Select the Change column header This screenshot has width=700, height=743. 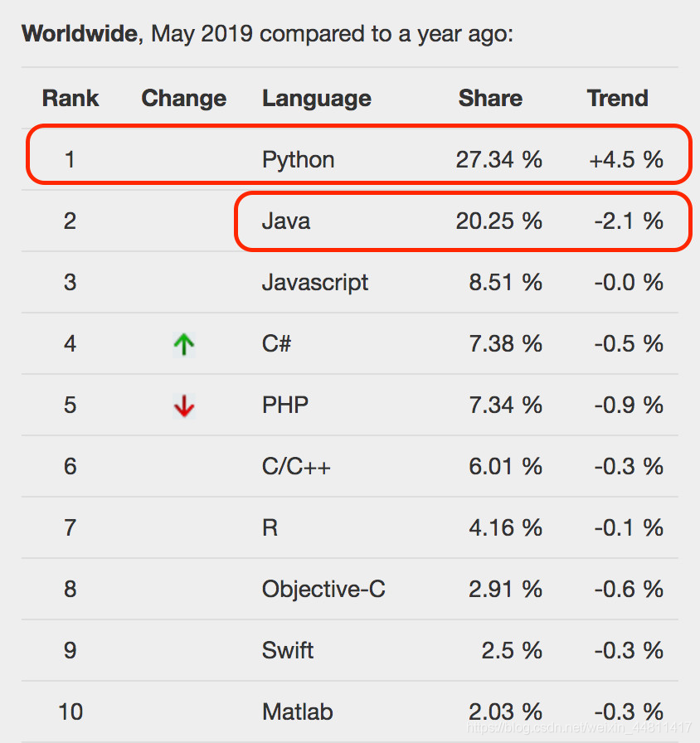184,99
